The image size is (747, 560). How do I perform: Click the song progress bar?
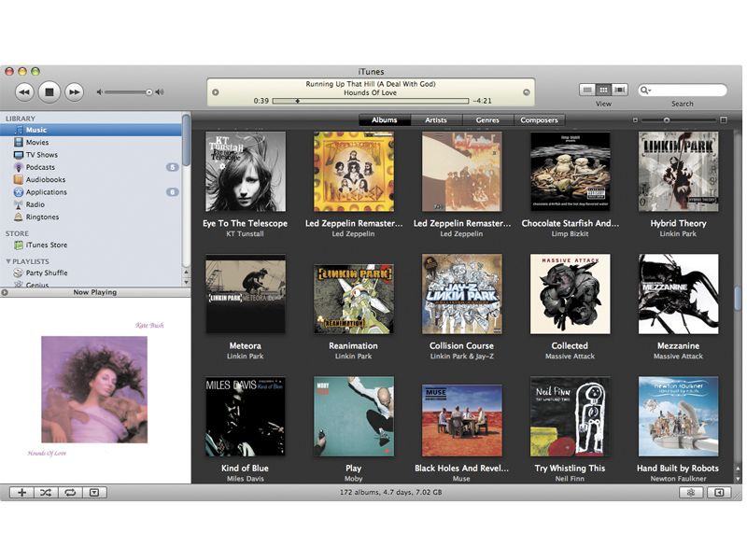pyautogui.click(x=370, y=101)
